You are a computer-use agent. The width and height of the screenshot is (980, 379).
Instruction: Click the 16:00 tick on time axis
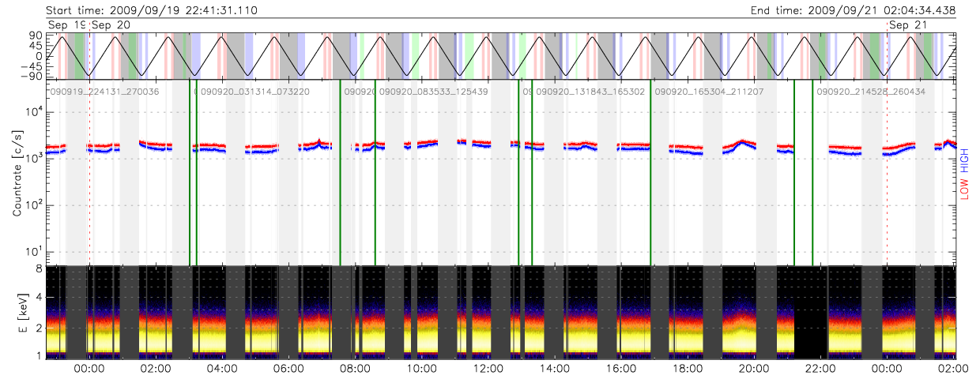pos(620,369)
